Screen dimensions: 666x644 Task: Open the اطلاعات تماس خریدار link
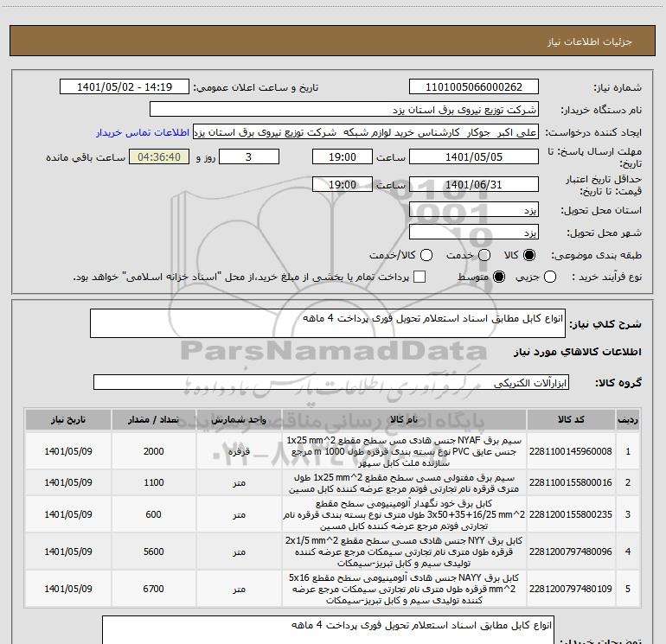coord(143,132)
